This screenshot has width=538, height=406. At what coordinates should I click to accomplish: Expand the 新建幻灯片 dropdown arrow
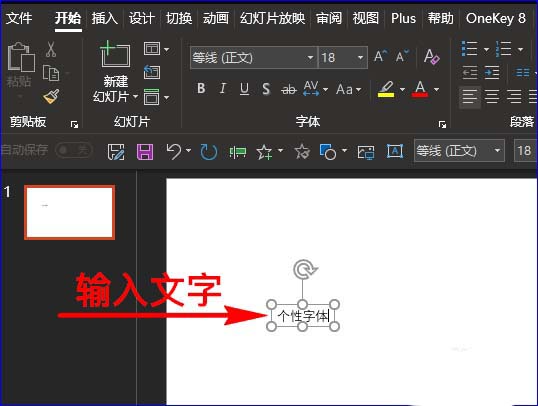[x=136, y=96]
